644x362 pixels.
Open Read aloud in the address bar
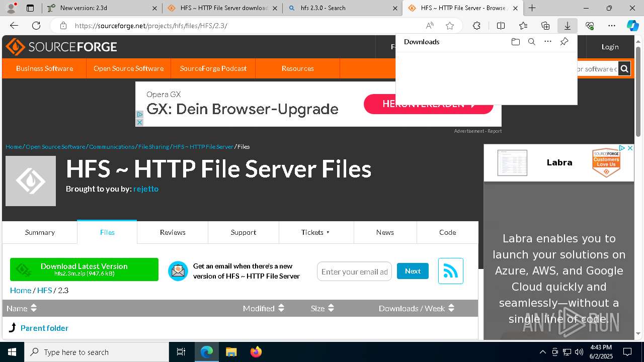pyautogui.click(x=430, y=26)
